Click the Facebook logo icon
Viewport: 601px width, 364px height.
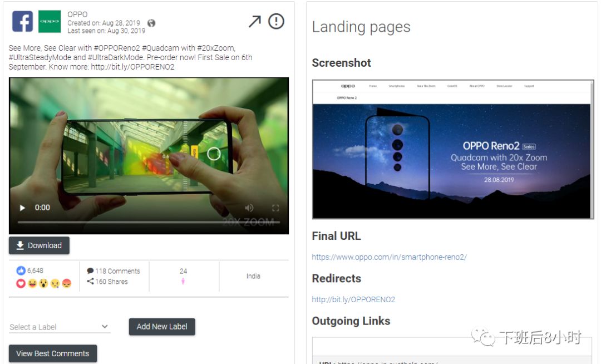pos(22,22)
